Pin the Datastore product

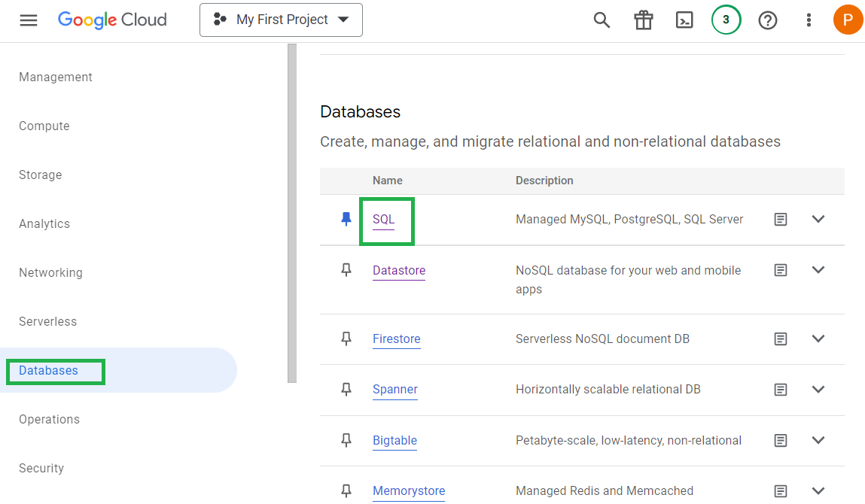(346, 270)
